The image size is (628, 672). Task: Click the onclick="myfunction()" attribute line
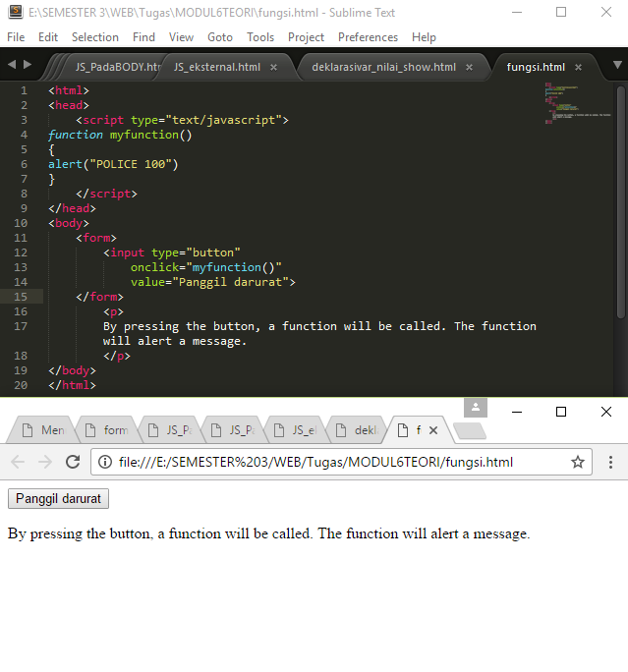(x=206, y=267)
